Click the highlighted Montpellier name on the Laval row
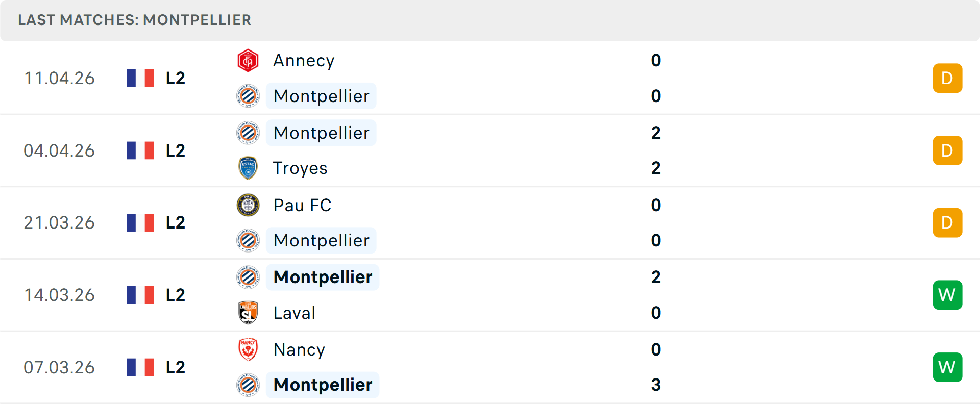 point(322,277)
